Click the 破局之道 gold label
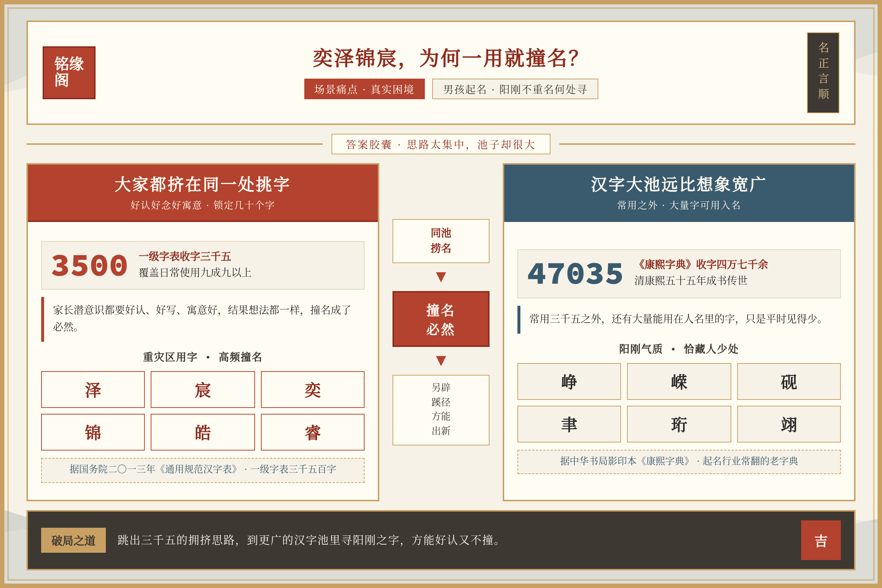 [73, 540]
